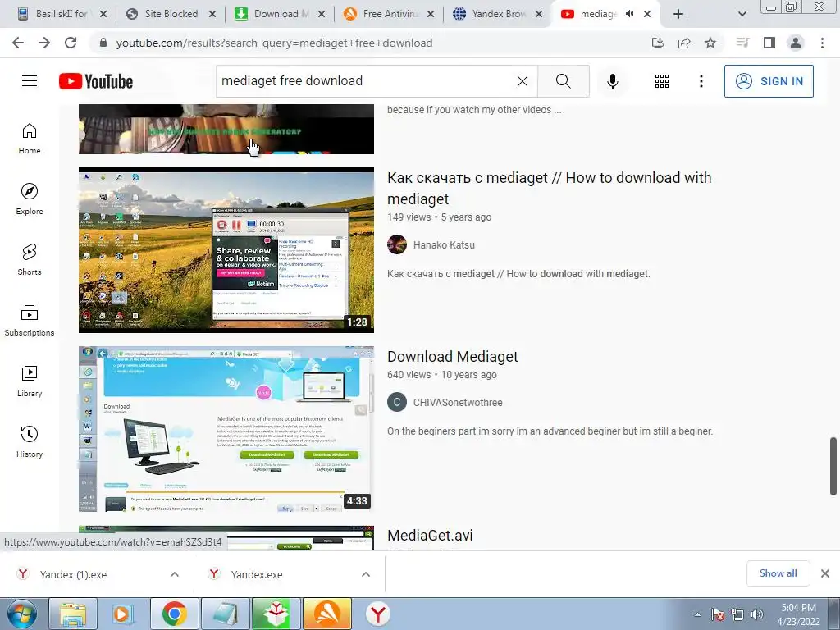Image resolution: width=840 pixels, height=630 pixels.
Task: Click the YouTube logo
Action: coord(96,81)
